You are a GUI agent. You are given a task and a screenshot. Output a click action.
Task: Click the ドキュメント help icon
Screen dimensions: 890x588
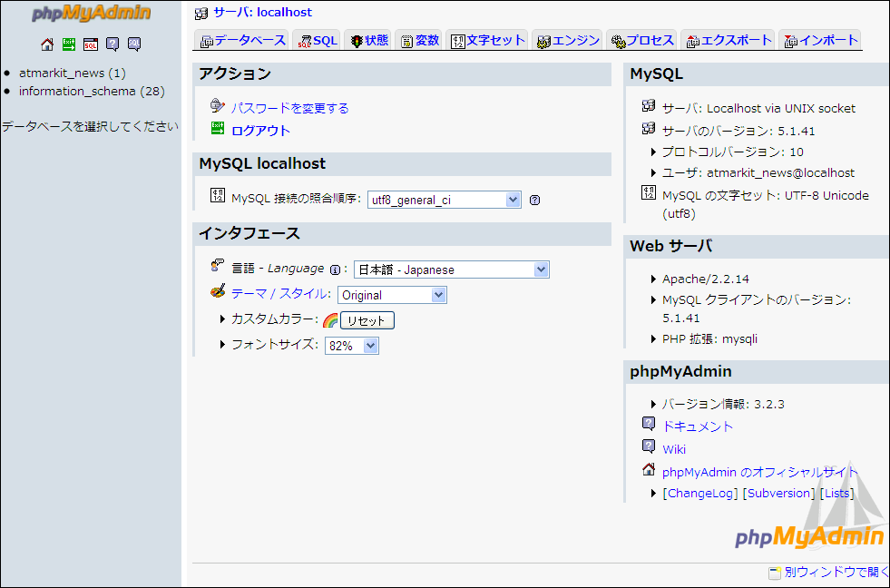pos(649,424)
